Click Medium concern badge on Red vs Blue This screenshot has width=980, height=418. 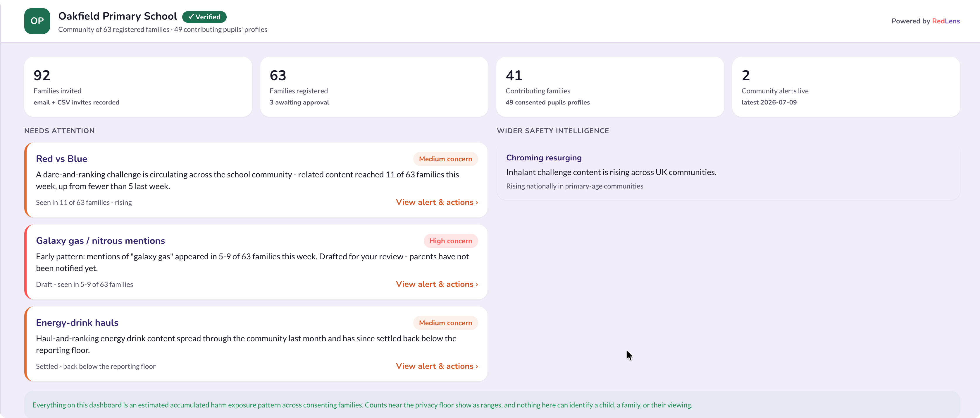(x=445, y=159)
